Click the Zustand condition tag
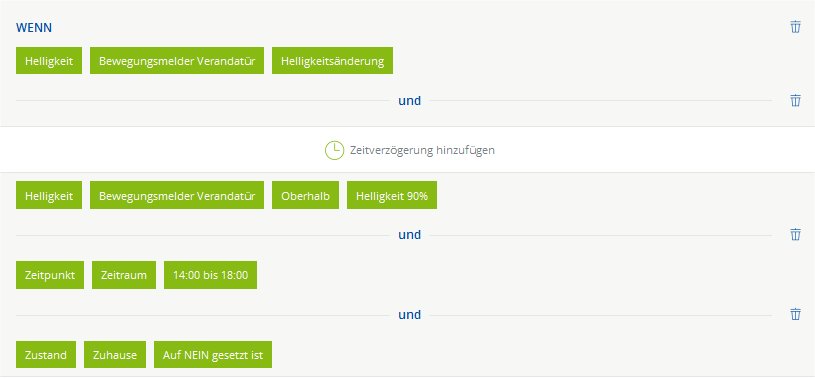Screen dimensions: 815x379 point(46,355)
